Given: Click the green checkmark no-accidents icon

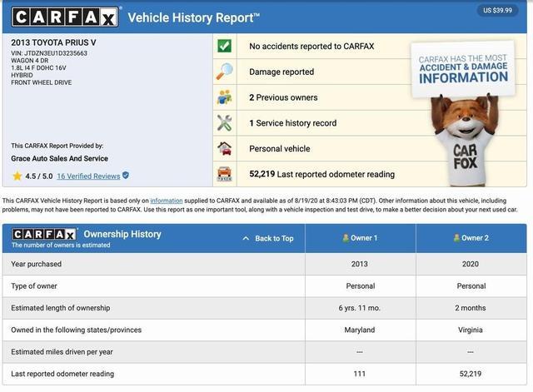Looking at the screenshot, I should tap(224, 46).
